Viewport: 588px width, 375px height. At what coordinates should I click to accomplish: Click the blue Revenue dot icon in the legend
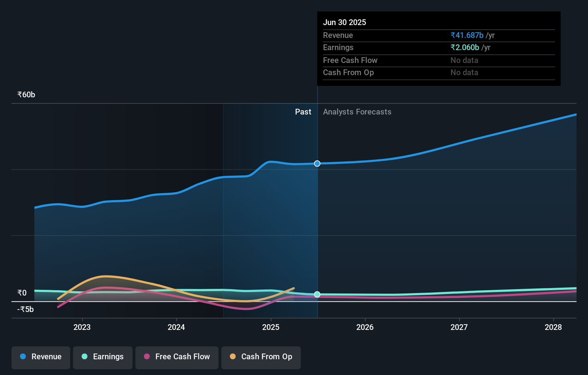[23, 357]
